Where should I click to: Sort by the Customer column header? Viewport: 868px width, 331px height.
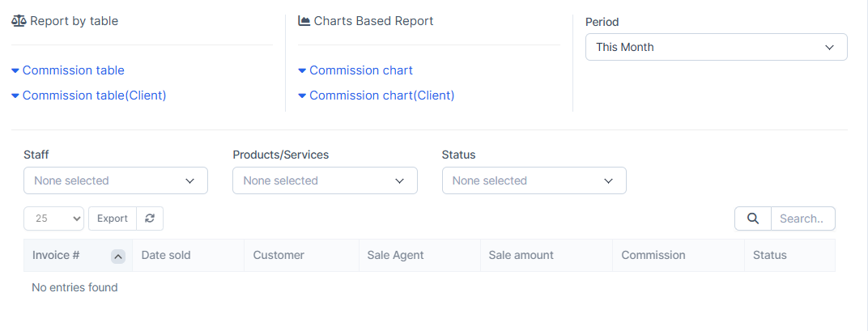tap(279, 255)
